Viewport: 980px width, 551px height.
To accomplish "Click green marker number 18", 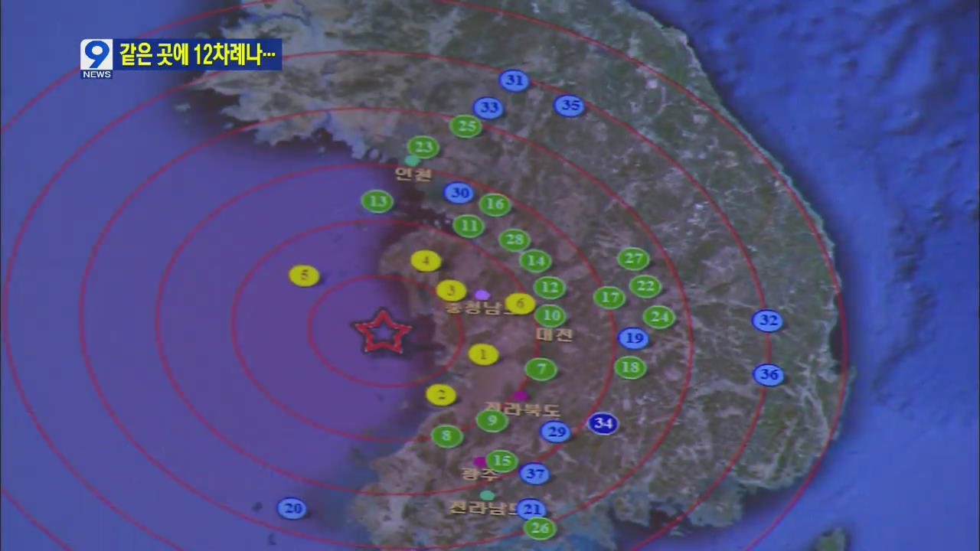I will click(630, 367).
